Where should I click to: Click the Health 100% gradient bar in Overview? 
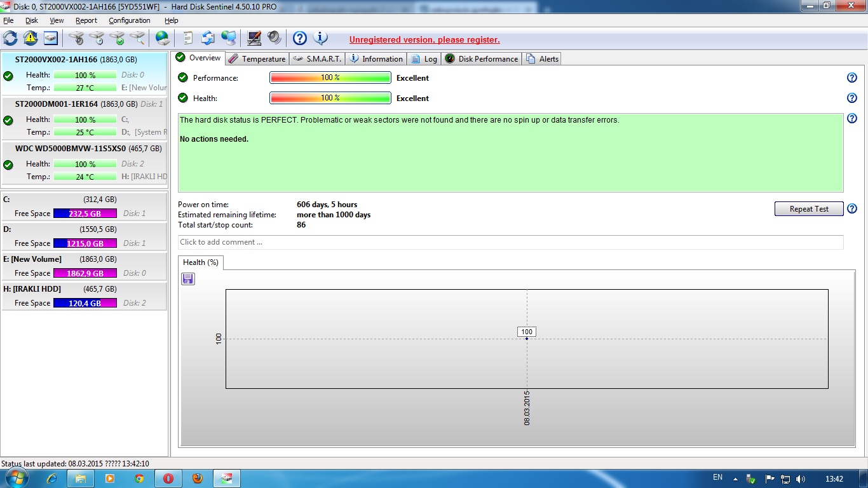pyautogui.click(x=330, y=98)
